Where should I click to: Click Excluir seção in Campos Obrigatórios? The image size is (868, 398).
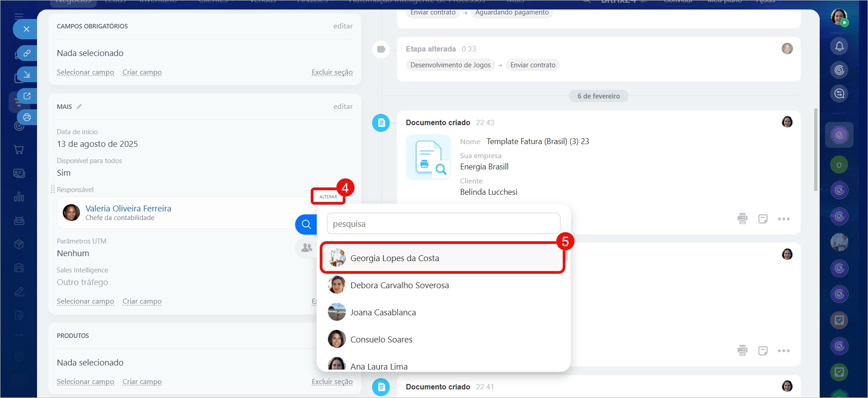pyautogui.click(x=332, y=72)
